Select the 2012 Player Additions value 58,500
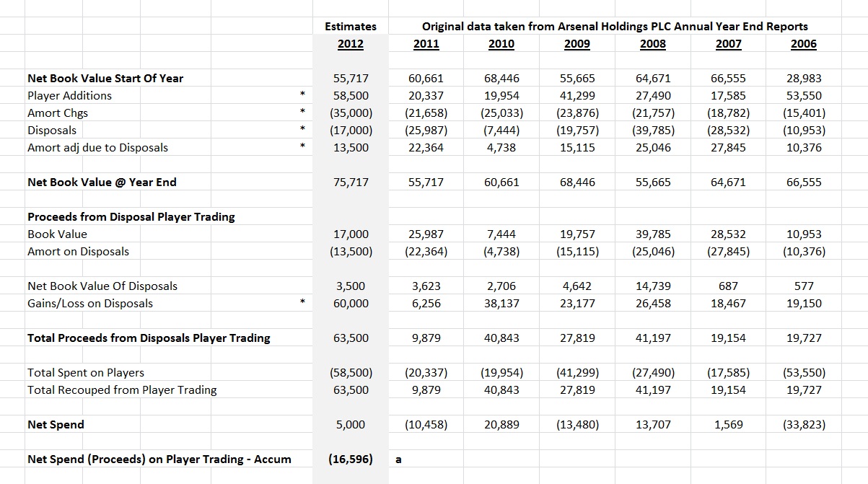Viewport: 868px width, 484px height. click(x=351, y=95)
